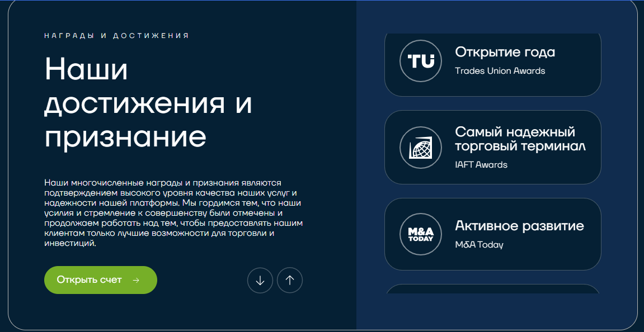Click the M&A Today caption text
Image resolution: width=644 pixels, height=332 pixels.
[x=480, y=245]
